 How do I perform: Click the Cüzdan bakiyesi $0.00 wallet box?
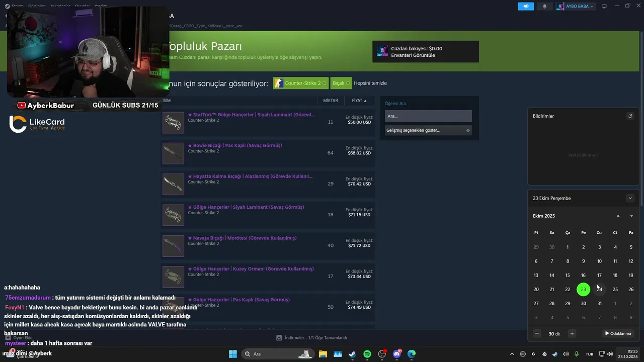click(x=426, y=52)
